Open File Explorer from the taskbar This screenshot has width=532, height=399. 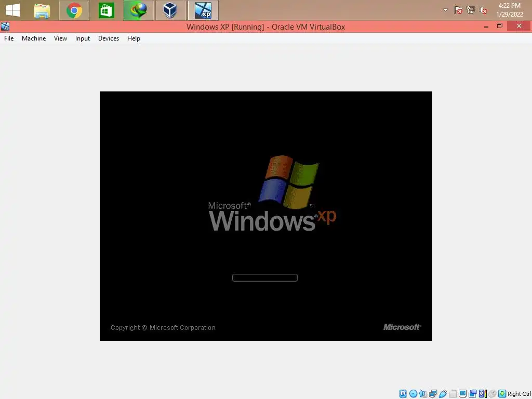pyautogui.click(x=42, y=10)
